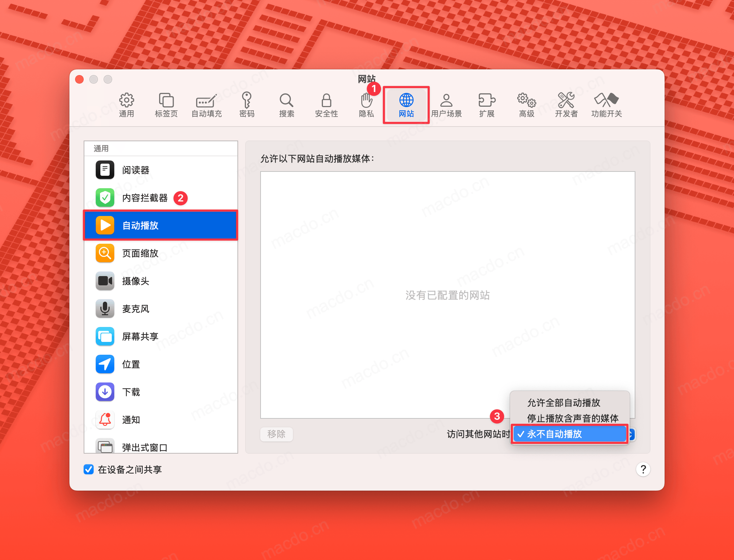Select 阅读器 reader icon in sidebar
The height and width of the screenshot is (560, 734).
click(105, 170)
